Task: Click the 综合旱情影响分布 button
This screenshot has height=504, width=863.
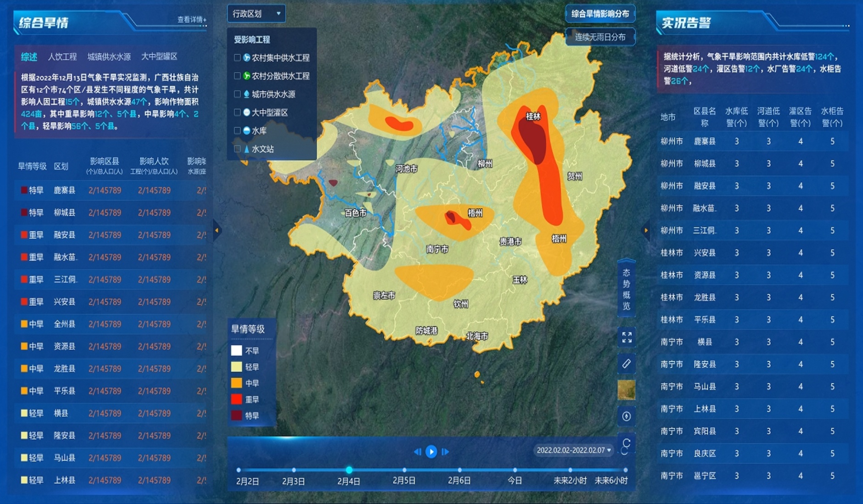Action: click(x=600, y=14)
